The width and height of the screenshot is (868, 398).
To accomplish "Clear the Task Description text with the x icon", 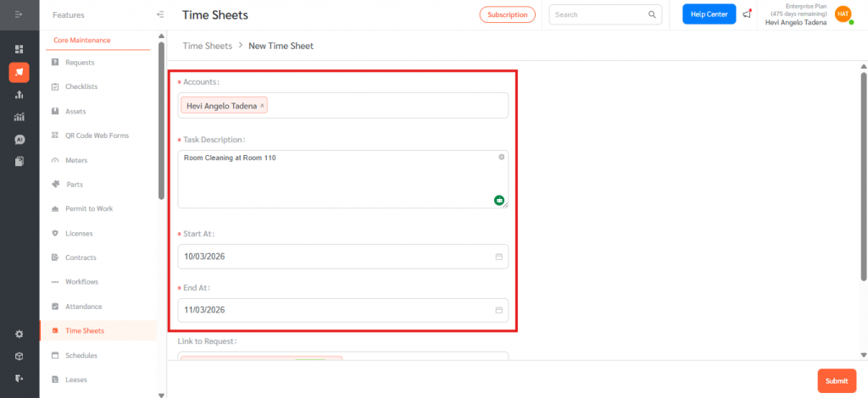I will [x=501, y=158].
